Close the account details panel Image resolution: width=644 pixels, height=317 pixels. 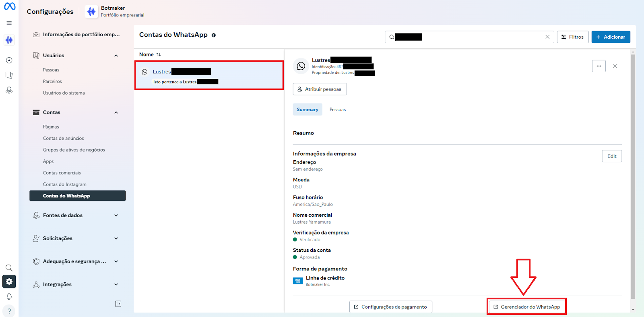point(615,66)
